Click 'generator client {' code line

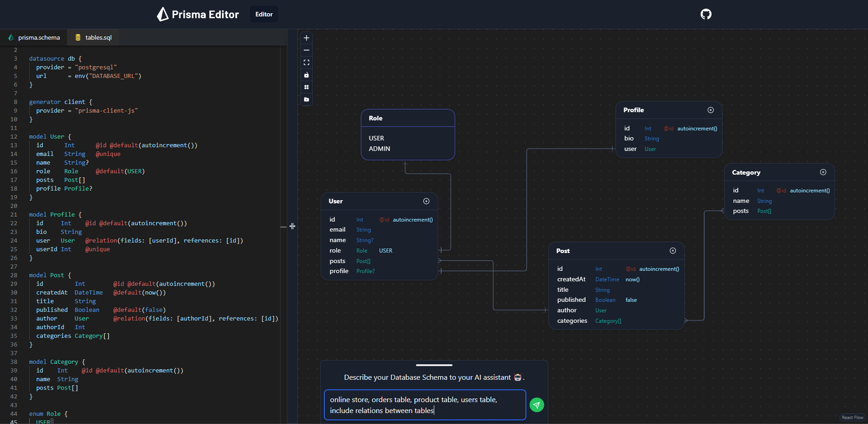[x=61, y=102]
